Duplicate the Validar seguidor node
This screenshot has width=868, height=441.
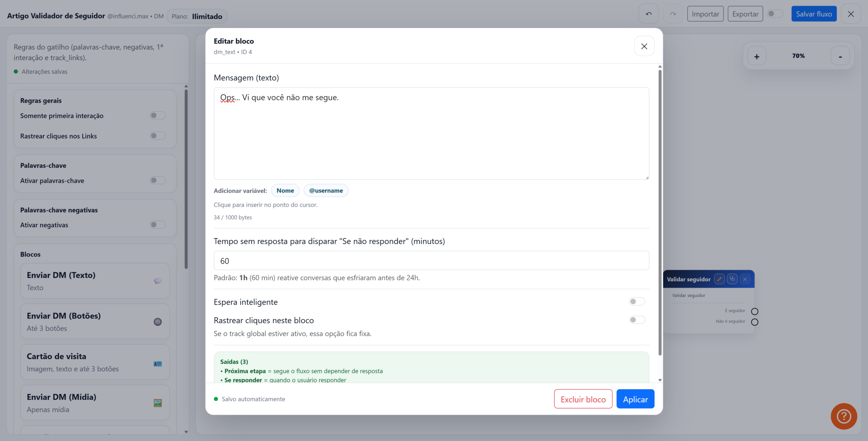pyautogui.click(x=732, y=279)
